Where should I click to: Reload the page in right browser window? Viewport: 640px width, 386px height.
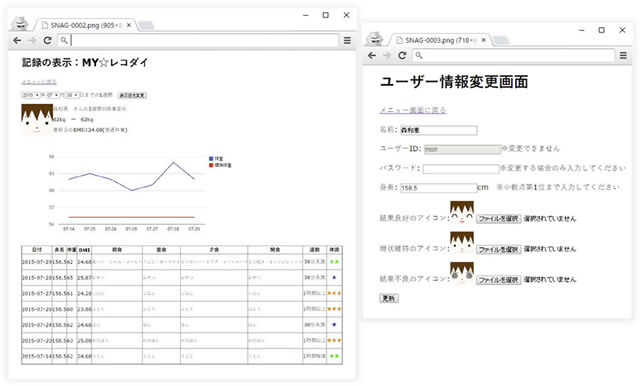(402, 55)
